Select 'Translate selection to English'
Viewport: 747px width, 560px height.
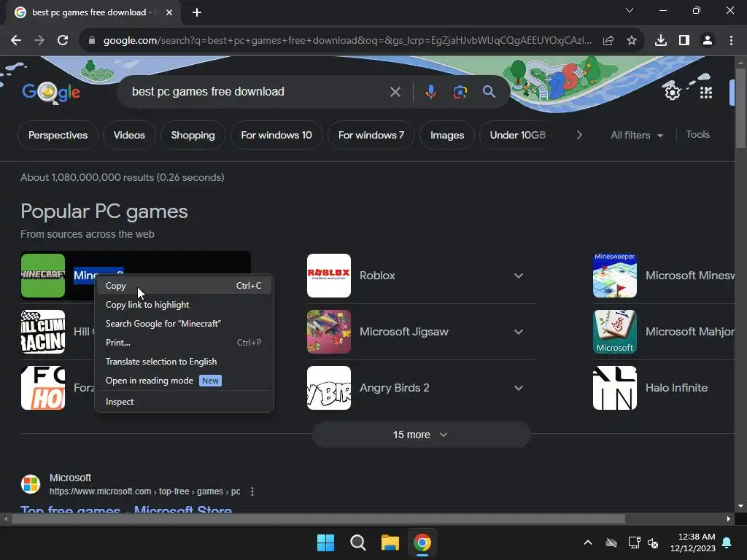pyautogui.click(x=183, y=362)
